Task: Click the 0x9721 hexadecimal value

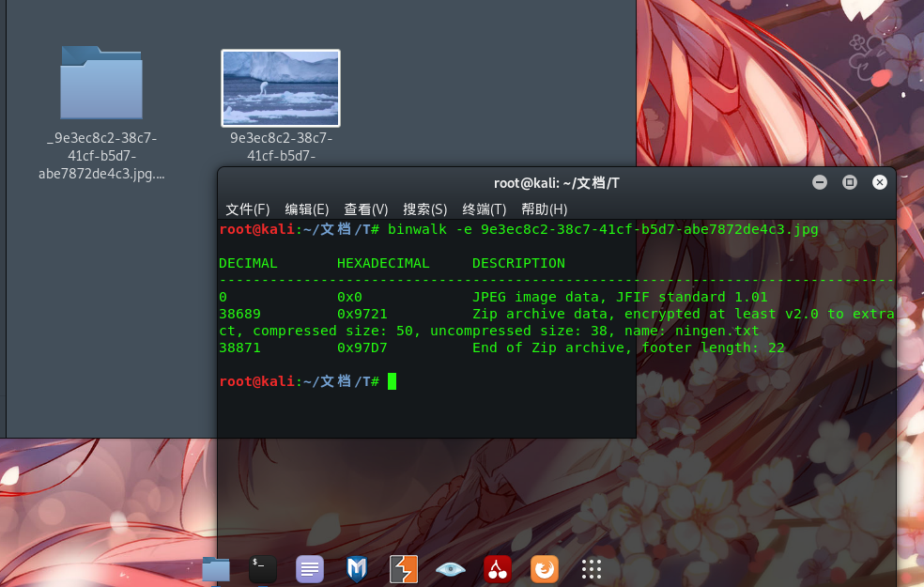Action: [362, 314]
